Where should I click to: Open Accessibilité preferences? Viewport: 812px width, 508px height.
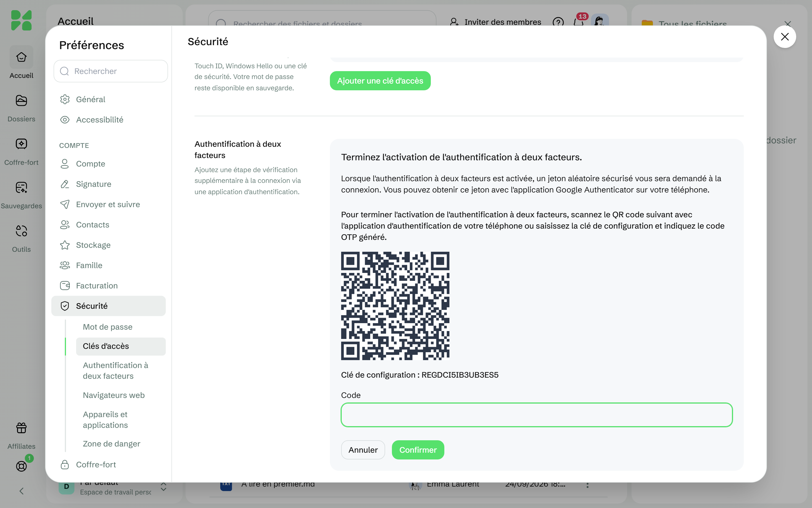(x=108, y=120)
